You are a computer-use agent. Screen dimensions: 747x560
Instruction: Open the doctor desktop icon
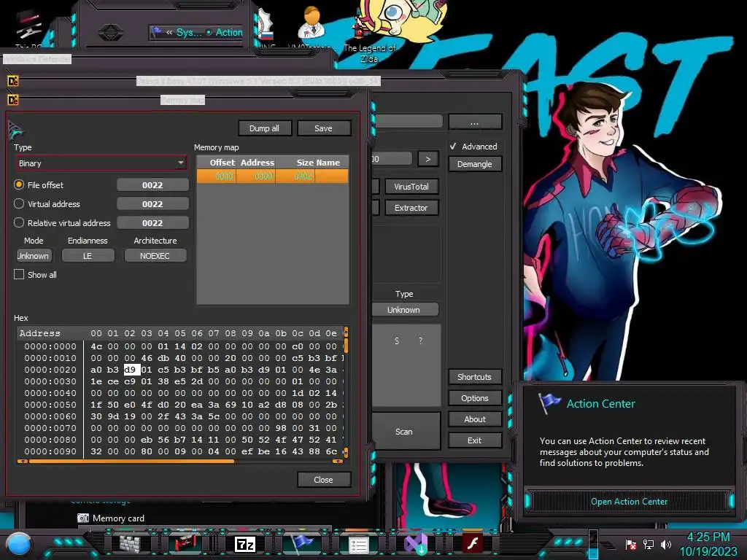coord(312,23)
